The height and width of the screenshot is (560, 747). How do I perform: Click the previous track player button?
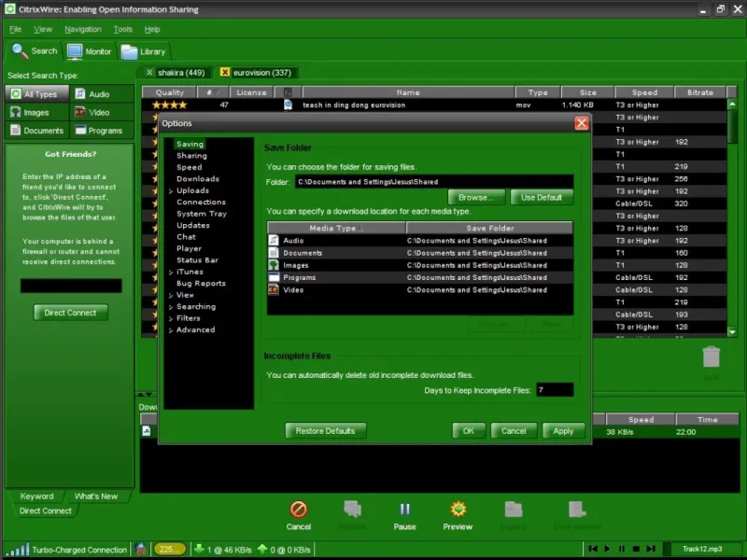593,549
